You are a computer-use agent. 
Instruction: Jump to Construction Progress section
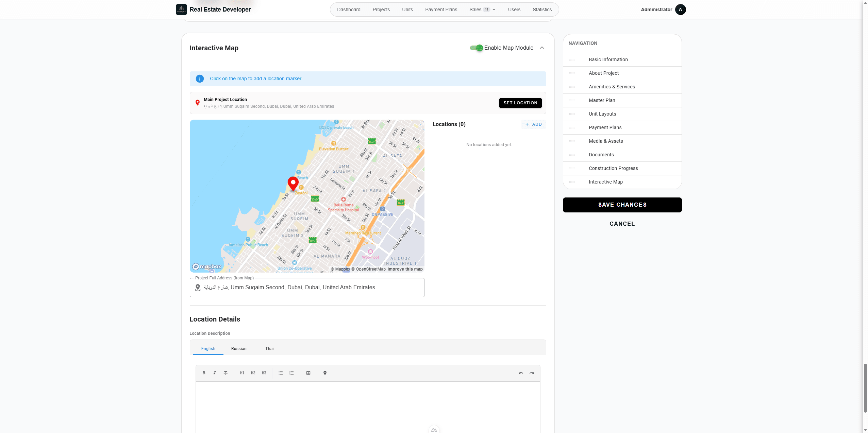tap(622, 168)
